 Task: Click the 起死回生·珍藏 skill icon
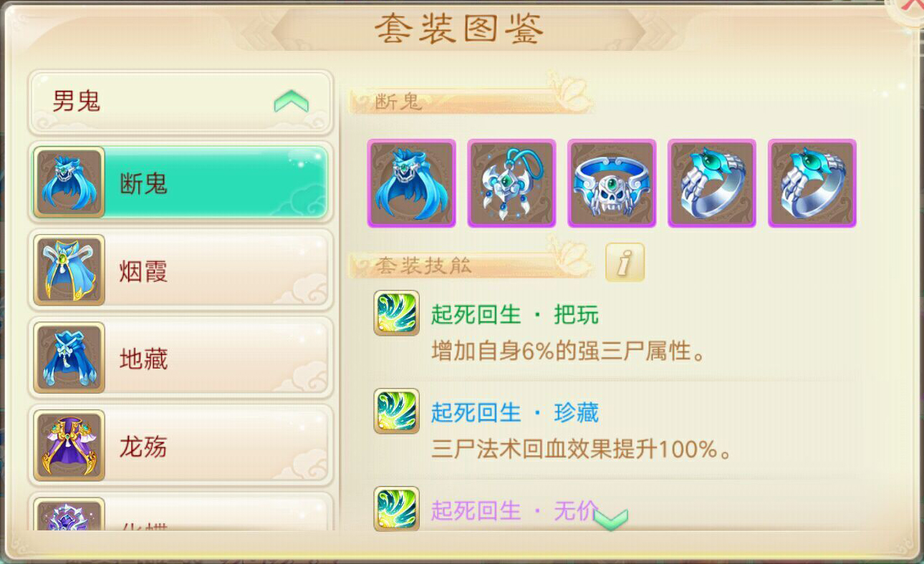[396, 411]
